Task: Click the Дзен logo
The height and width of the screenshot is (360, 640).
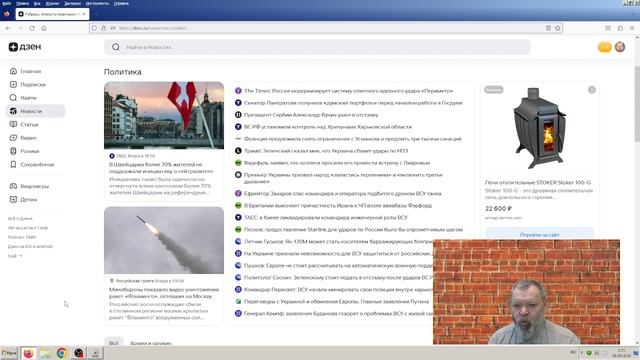Action: (x=25, y=47)
